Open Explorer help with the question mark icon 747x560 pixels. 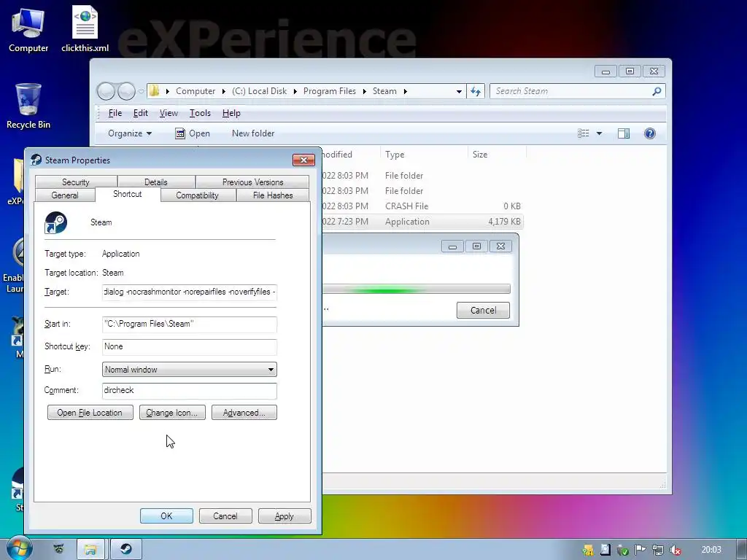pyautogui.click(x=650, y=133)
